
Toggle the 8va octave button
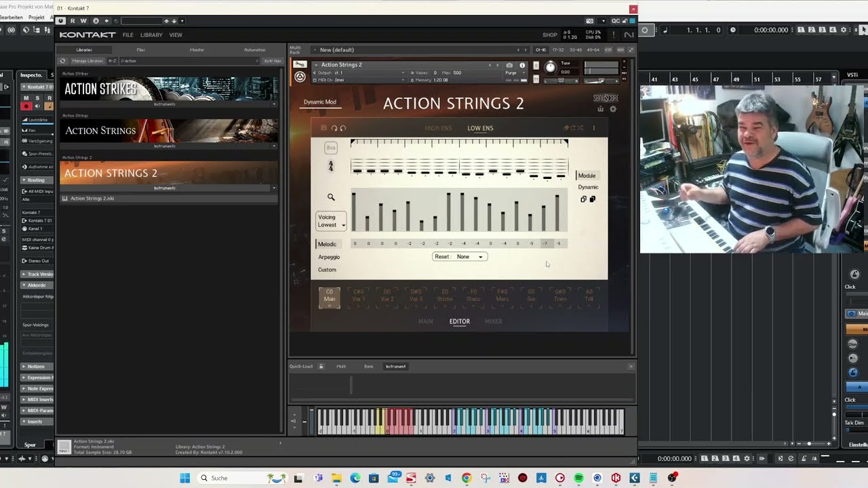pyautogui.click(x=331, y=147)
